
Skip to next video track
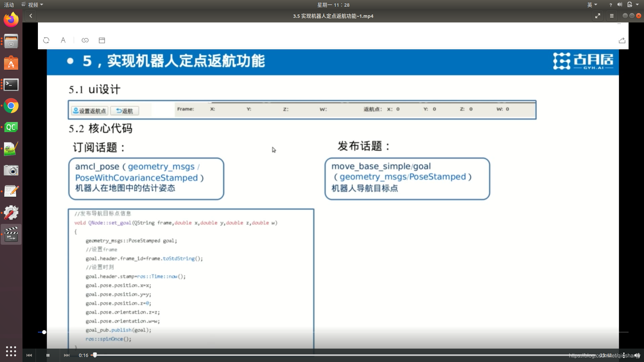click(67, 355)
